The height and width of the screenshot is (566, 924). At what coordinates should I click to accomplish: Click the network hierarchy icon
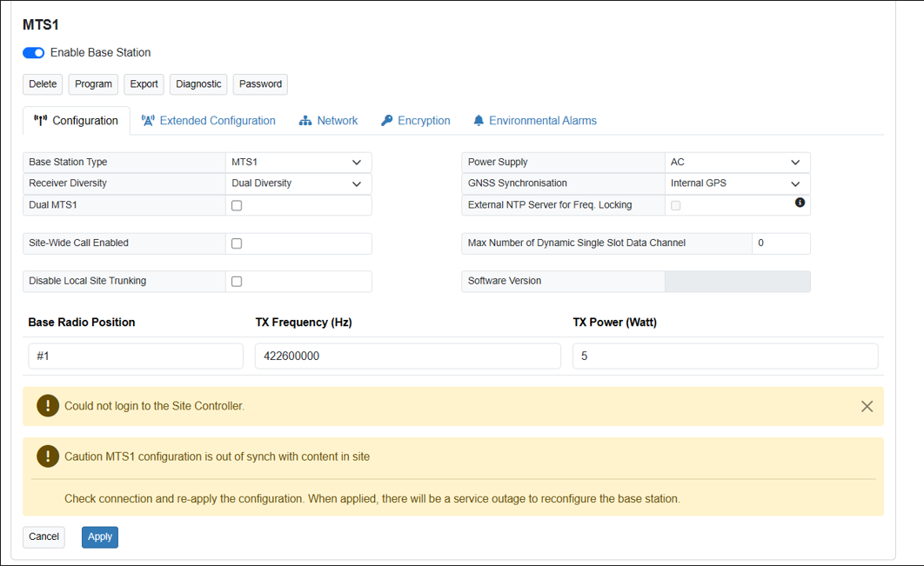[x=305, y=121]
